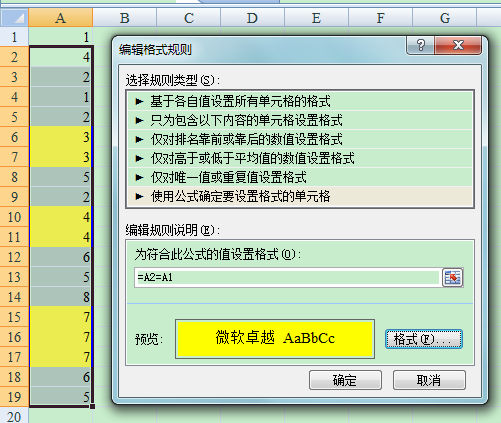This screenshot has height=423, width=501.
Task: Click cell A1 containing 1
Action: click(60, 37)
